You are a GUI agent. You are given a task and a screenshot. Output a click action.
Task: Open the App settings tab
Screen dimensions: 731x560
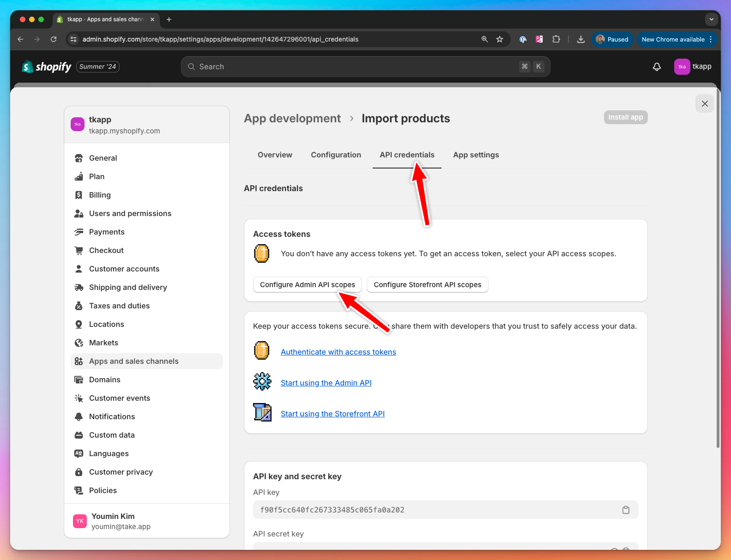[x=476, y=155]
